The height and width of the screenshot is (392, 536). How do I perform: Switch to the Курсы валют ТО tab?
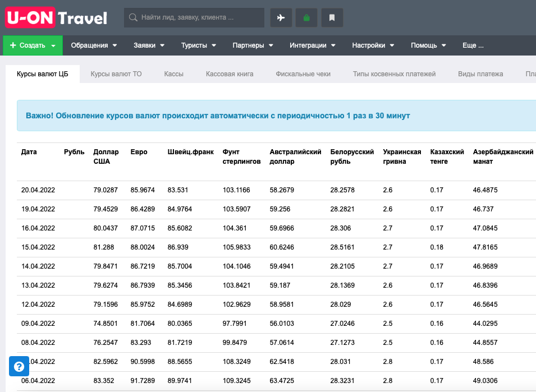click(x=116, y=74)
